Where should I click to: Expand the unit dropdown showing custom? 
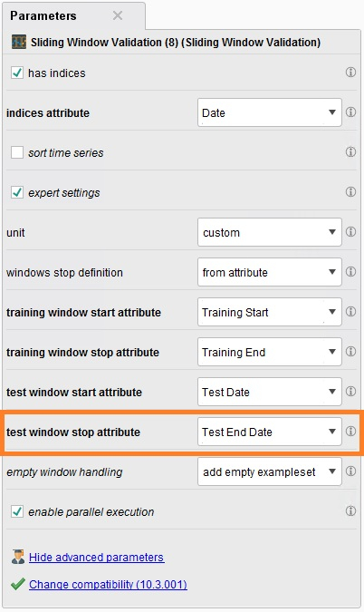[x=269, y=232]
